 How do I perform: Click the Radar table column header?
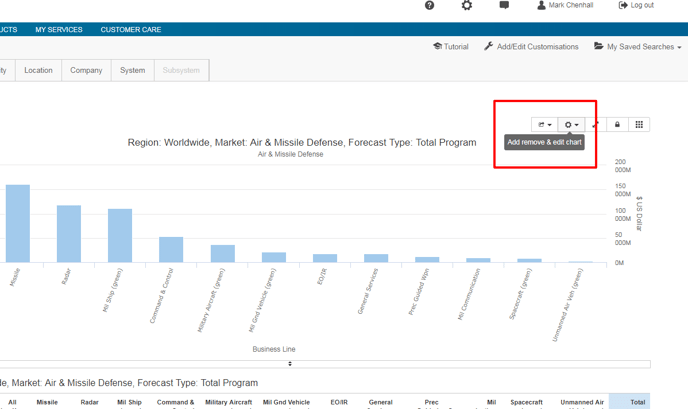[x=90, y=402]
